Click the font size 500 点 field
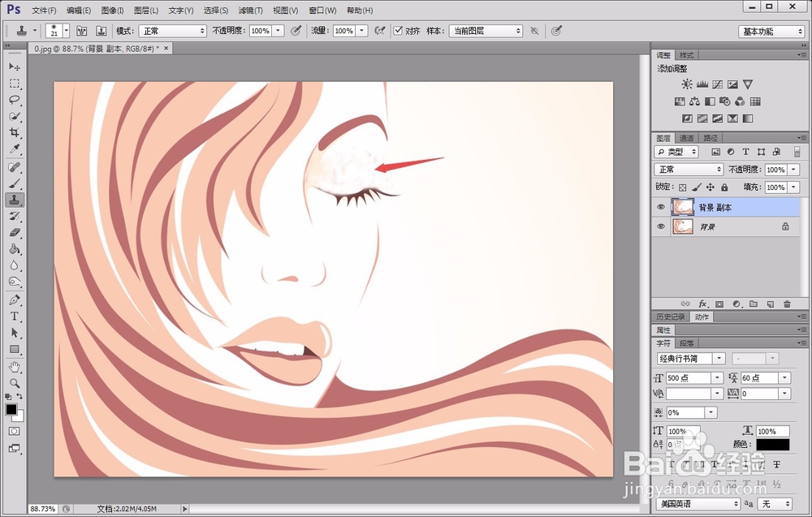The image size is (812, 517). point(689,377)
